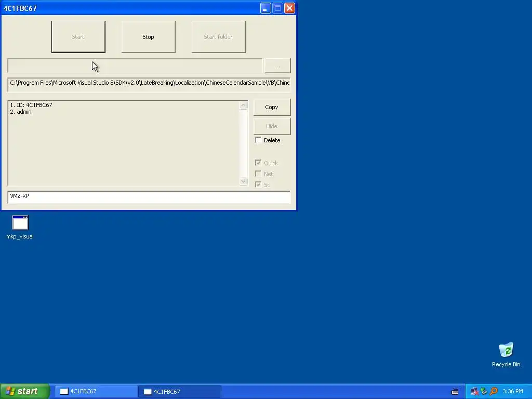This screenshot has width=532, height=399.
Task: Switch to first 4C1FBC67 taskbar window
Action: tap(96, 392)
